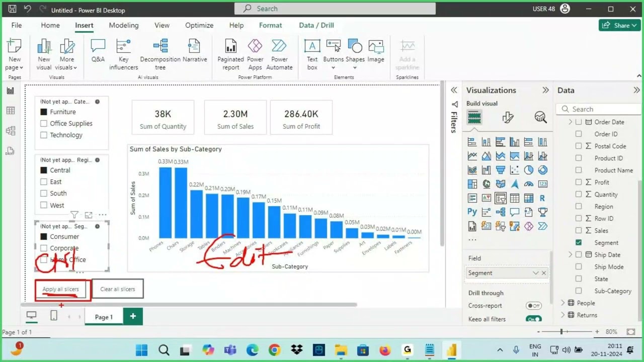
Task: Click the Data pane Search field
Action: point(598,109)
